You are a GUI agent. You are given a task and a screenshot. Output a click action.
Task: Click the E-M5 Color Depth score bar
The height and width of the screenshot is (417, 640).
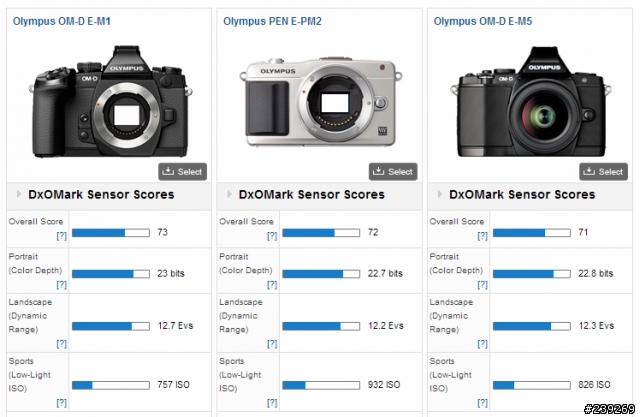coord(532,274)
